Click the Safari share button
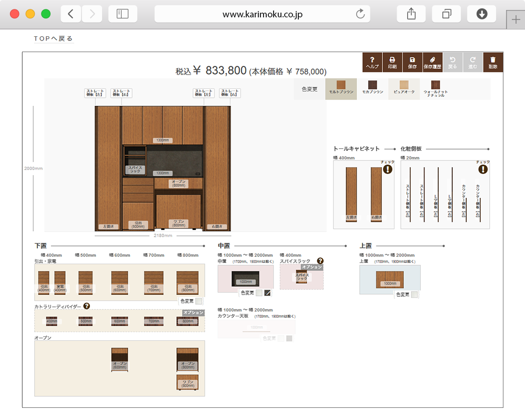The height and width of the screenshot is (420, 525). tap(411, 14)
